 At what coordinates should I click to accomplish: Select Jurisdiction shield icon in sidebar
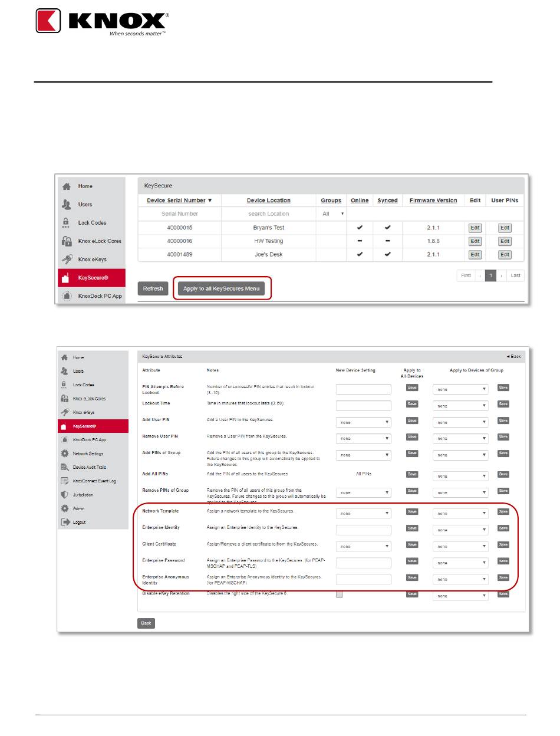pos(64,495)
